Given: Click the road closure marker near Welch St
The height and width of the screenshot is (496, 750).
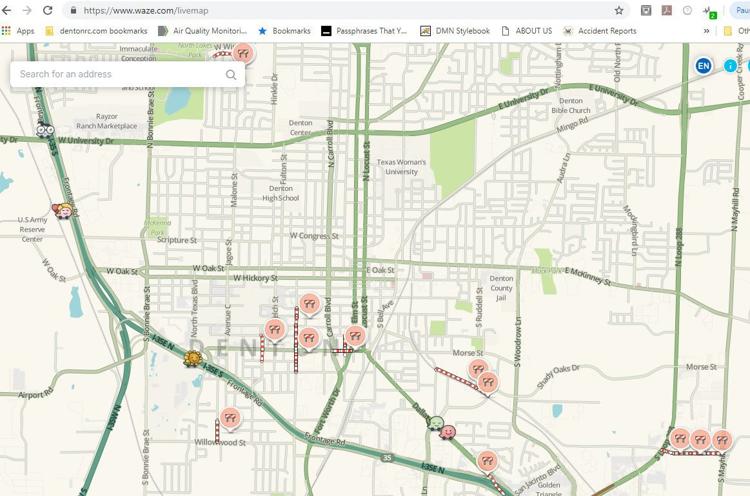Looking at the screenshot, I should point(275,330).
